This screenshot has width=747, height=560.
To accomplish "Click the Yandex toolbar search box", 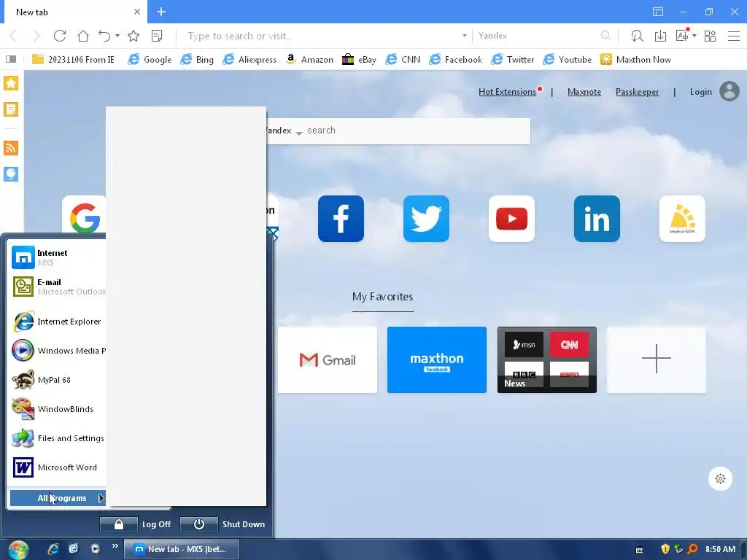I will (538, 36).
